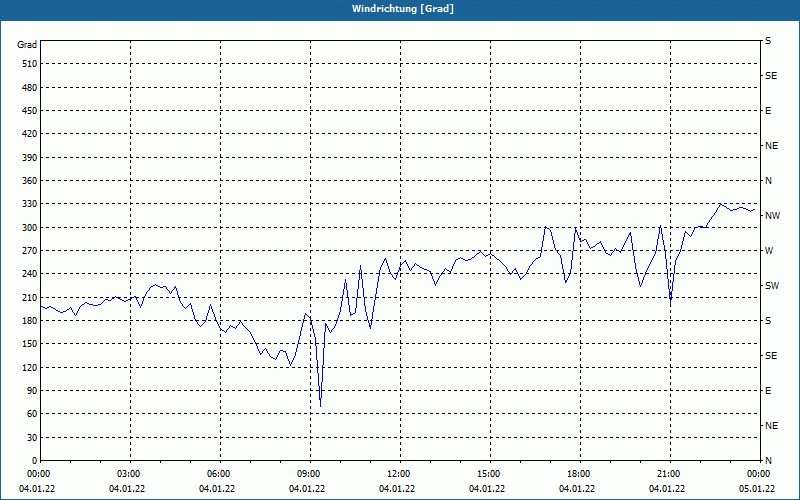Select the 18:00 time label
800x500 pixels.
[580, 474]
